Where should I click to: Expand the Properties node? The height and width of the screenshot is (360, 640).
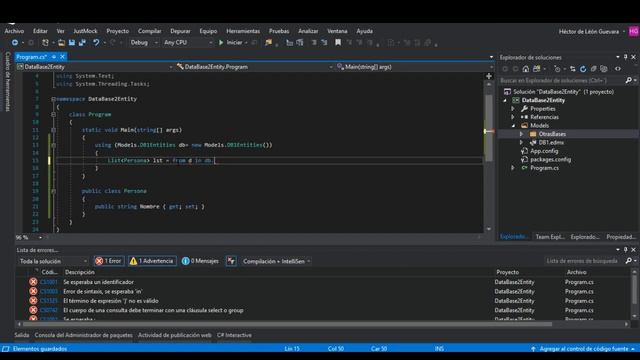pos(513,109)
